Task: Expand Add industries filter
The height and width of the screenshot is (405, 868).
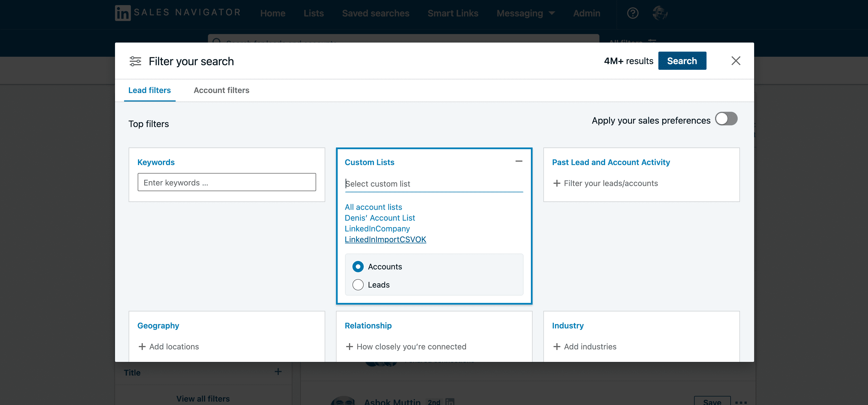Action: (585, 346)
